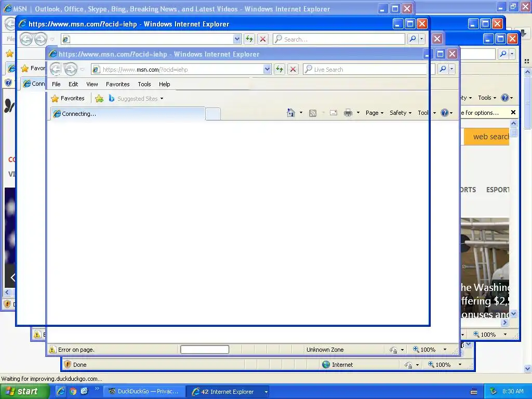Open Tools dropdown in the right background window
Viewport: 532px width, 399px height.
487,98
